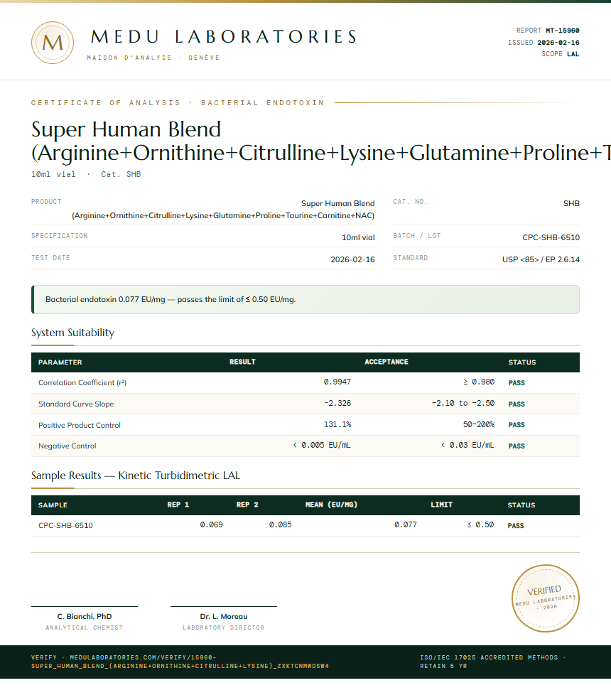
Task: Click the -2.10 to -2.50 acceptance range
Action: [x=463, y=403]
